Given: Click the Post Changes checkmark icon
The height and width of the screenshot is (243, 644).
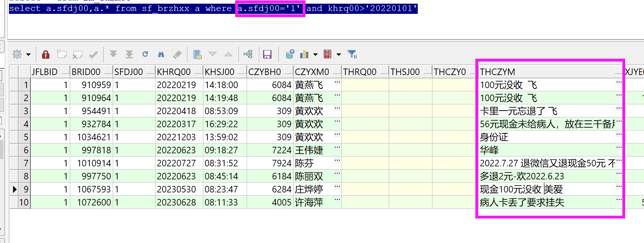Looking at the screenshot, I should [94, 54].
